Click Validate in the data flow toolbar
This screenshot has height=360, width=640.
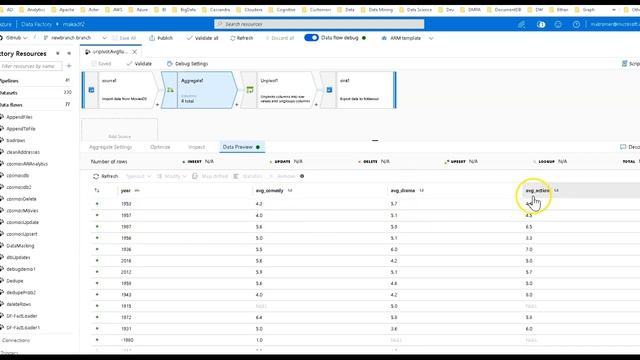139,64
